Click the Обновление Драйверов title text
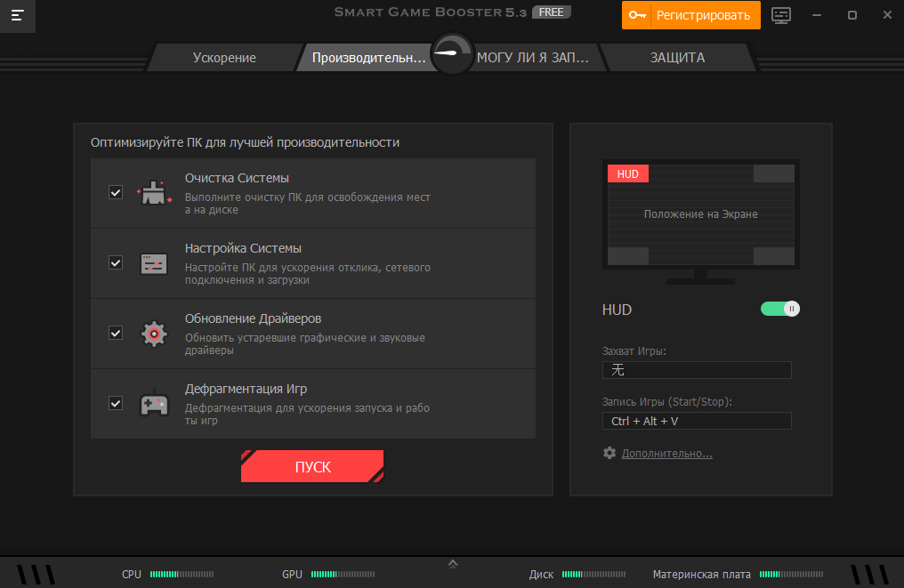Screen dimensions: 904x588 (x=253, y=318)
